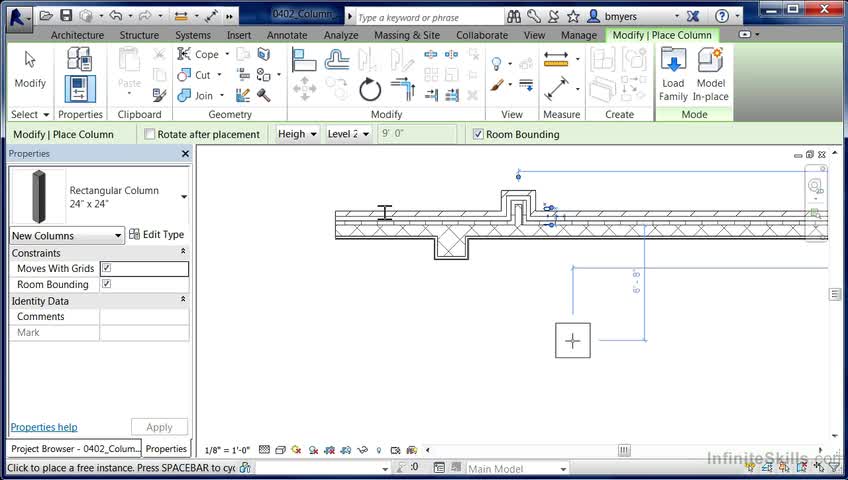Click the horizontal scrollbar thumb in view
This screenshot has width=848, height=480.
coord(624,450)
